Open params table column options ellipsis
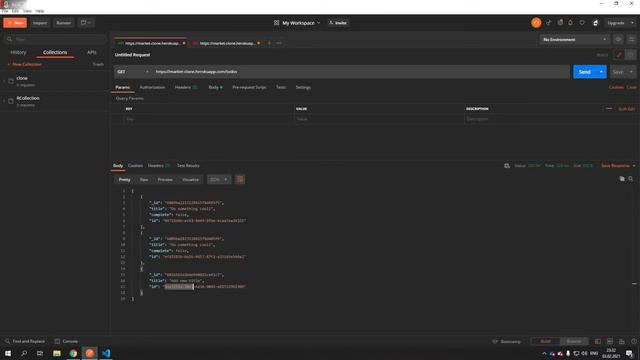640x360 pixels. [609, 109]
